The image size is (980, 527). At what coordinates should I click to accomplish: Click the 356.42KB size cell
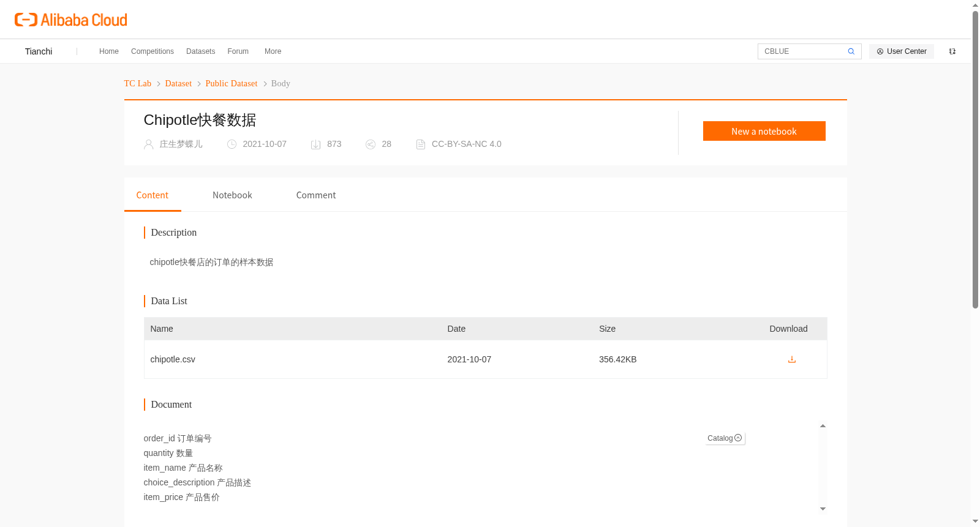(x=618, y=359)
